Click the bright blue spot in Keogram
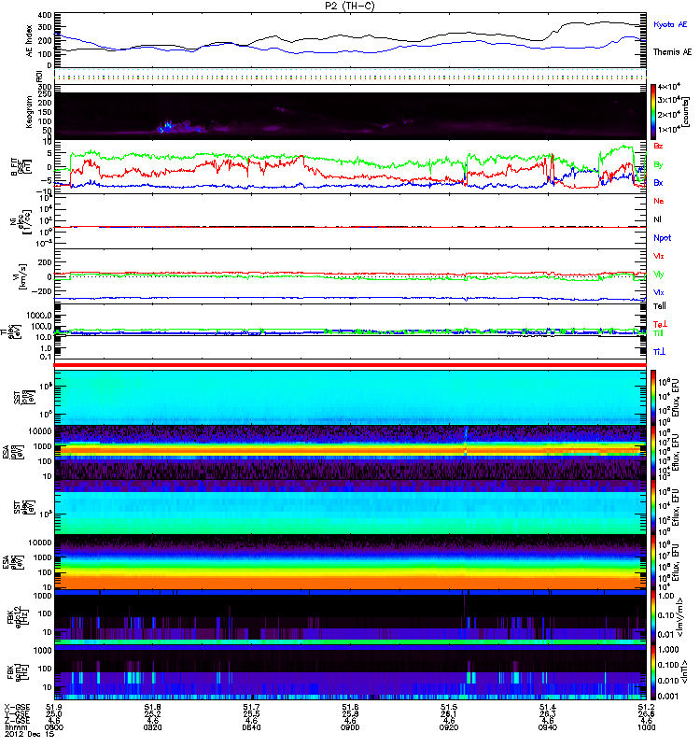 point(168,125)
